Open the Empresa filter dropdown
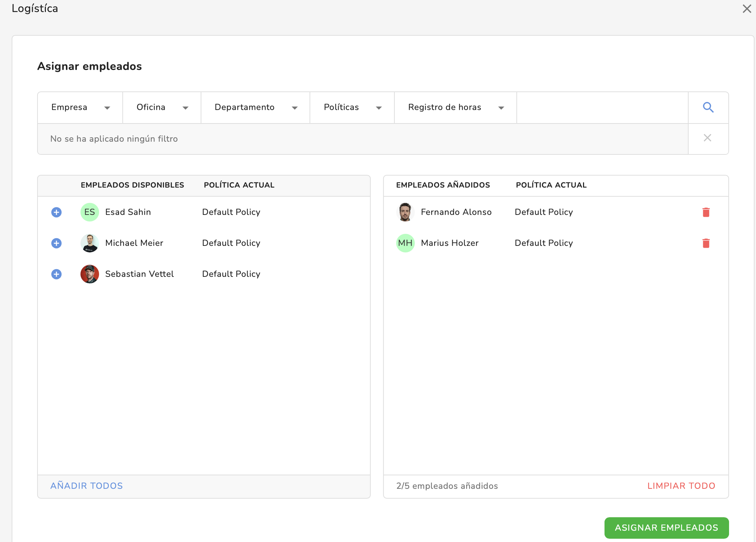The height and width of the screenshot is (542, 756). pyautogui.click(x=80, y=107)
